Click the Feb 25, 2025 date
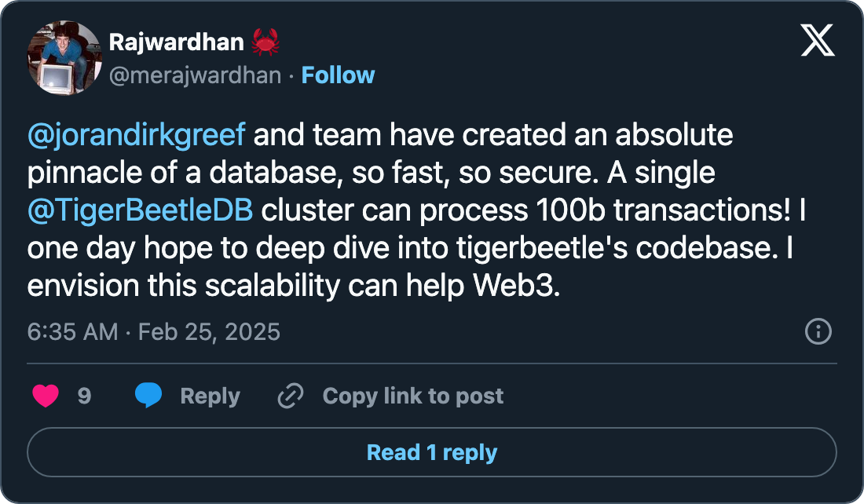The height and width of the screenshot is (504, 864). (x=209, y=331)
